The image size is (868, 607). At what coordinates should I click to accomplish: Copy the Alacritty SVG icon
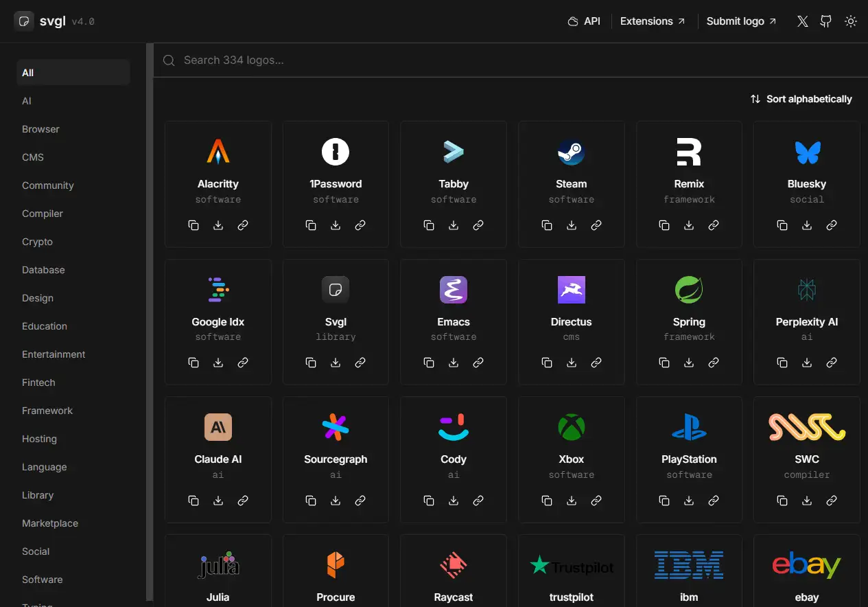pos(193,225)
